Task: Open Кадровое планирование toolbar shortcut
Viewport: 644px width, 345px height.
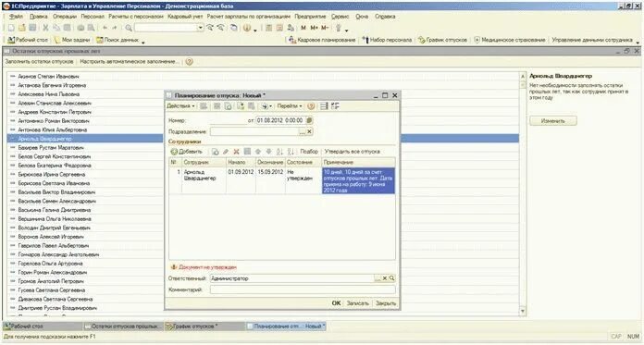Action: [322, 40]
